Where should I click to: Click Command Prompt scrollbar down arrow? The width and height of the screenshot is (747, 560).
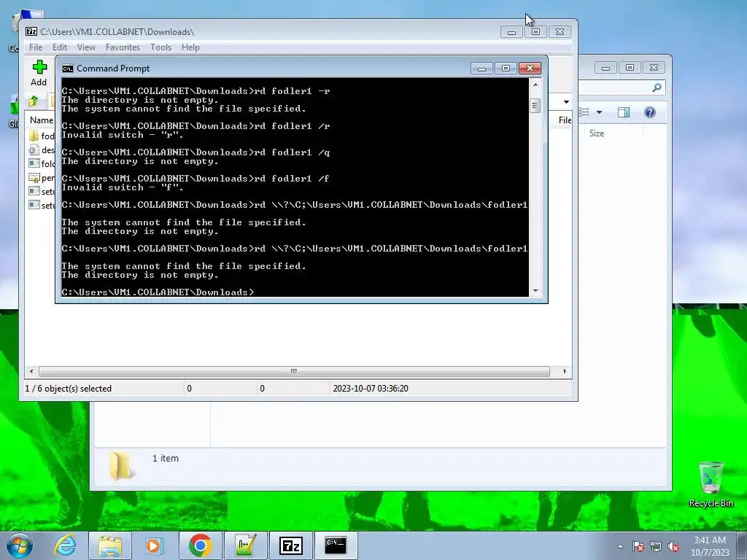pyautogui.click(x=535, y=290)
